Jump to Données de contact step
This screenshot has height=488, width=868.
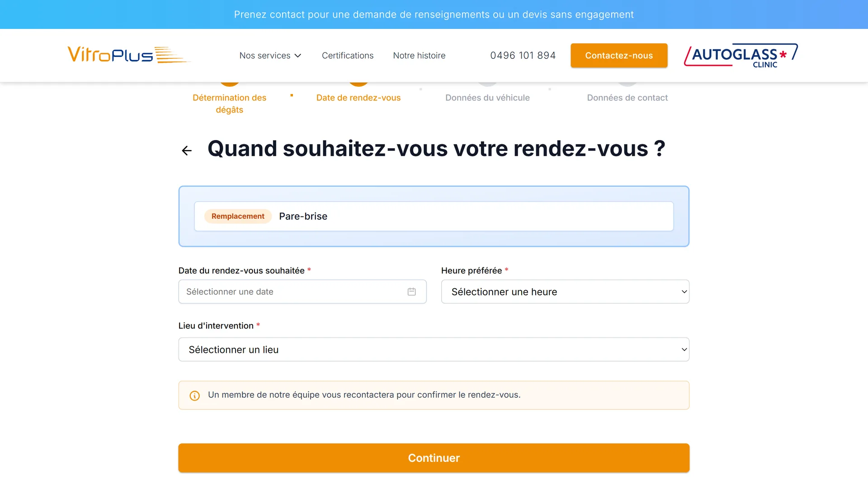point(627,98)
